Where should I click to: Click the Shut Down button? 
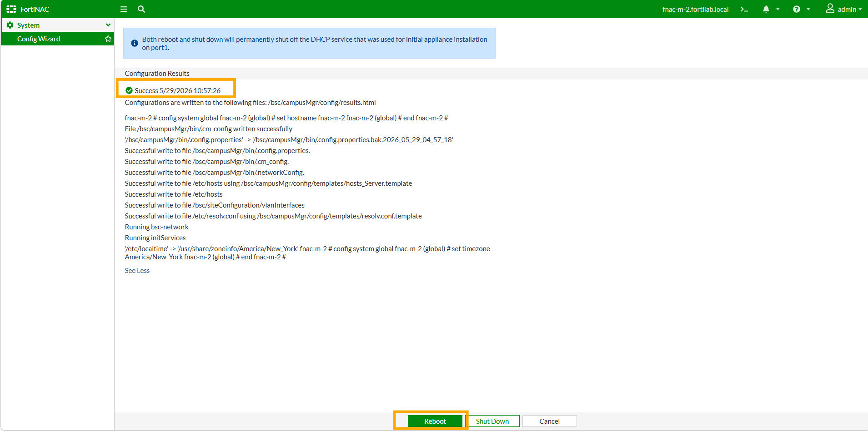point(492,421)
